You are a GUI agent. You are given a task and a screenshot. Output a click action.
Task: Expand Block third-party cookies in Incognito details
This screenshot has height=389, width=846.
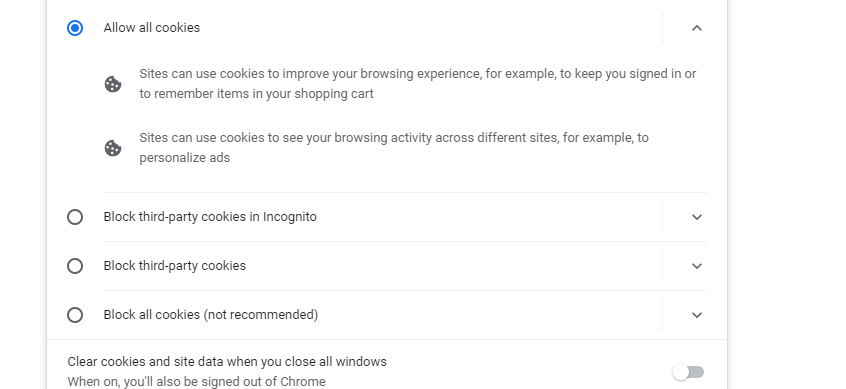pos(697,217)
